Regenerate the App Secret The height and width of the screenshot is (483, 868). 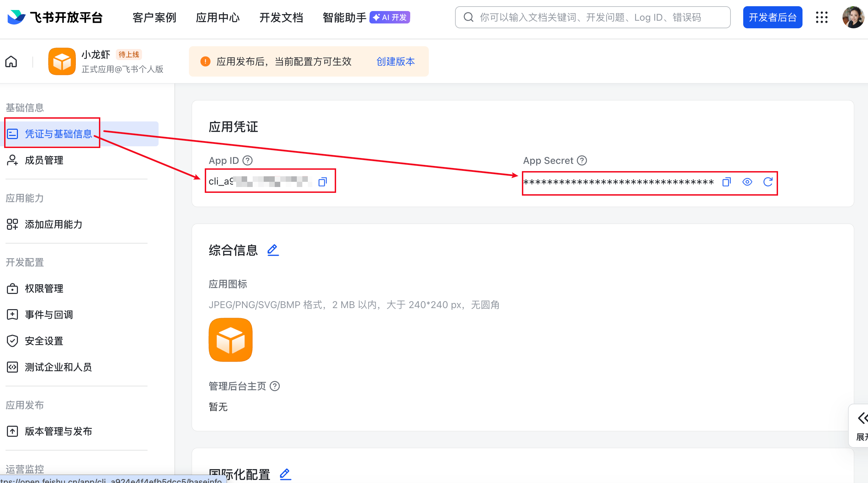[768, 182]
